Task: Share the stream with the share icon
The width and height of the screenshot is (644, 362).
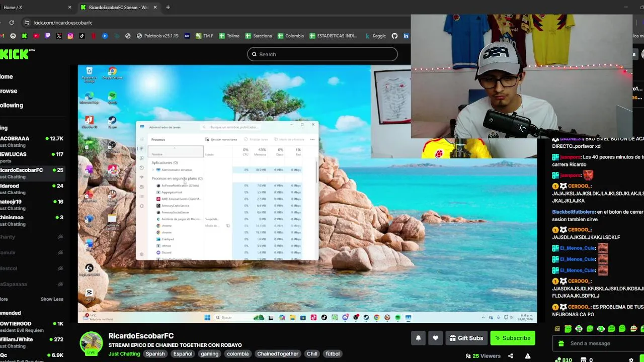Action: (511, 356)
